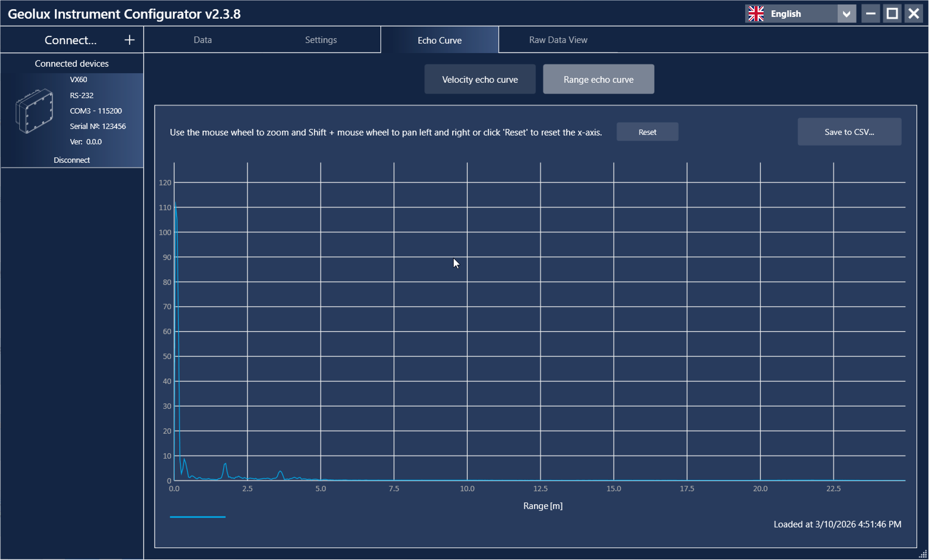Viewport: 929px width, 560px height.
Task: Open the Settings tab
Action: [x=321, y=40]
